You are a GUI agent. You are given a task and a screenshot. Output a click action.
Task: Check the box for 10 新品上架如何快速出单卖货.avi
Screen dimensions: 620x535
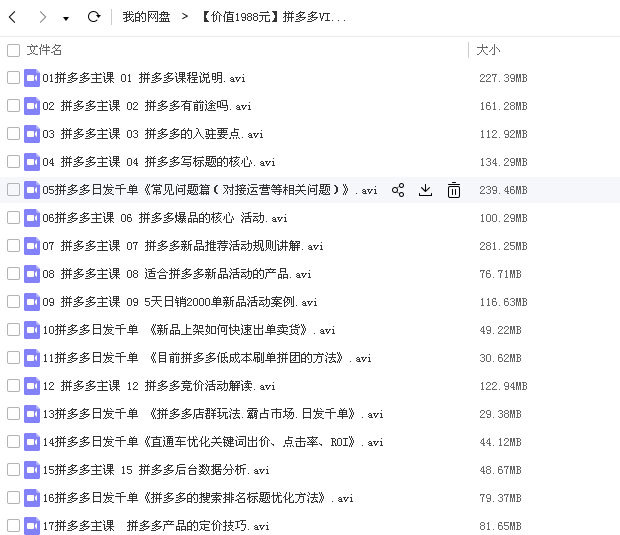pos(13,329)
